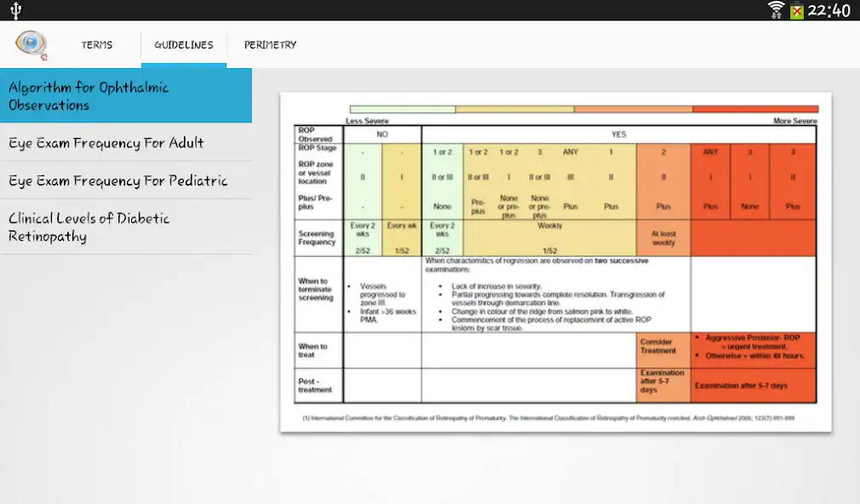Open Eye Exam Frequency For Adult
Image resolution: width=860 pixels, height=504 pixels.
tap(126, 142)
